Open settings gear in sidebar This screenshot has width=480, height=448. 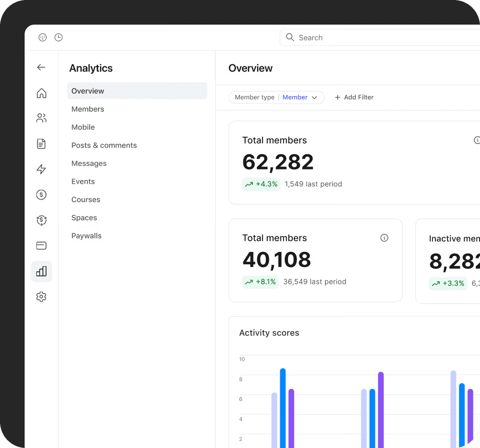click(41, 297)
